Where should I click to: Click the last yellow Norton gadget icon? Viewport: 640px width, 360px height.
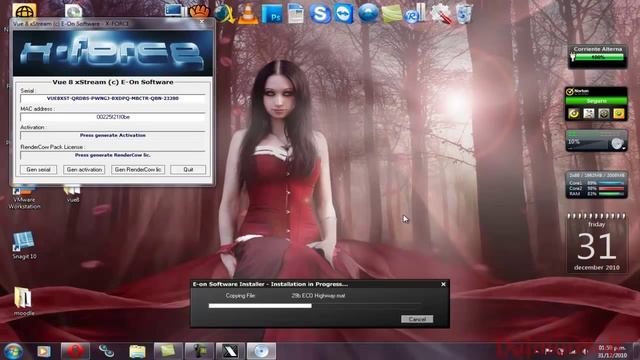[618, 113]
